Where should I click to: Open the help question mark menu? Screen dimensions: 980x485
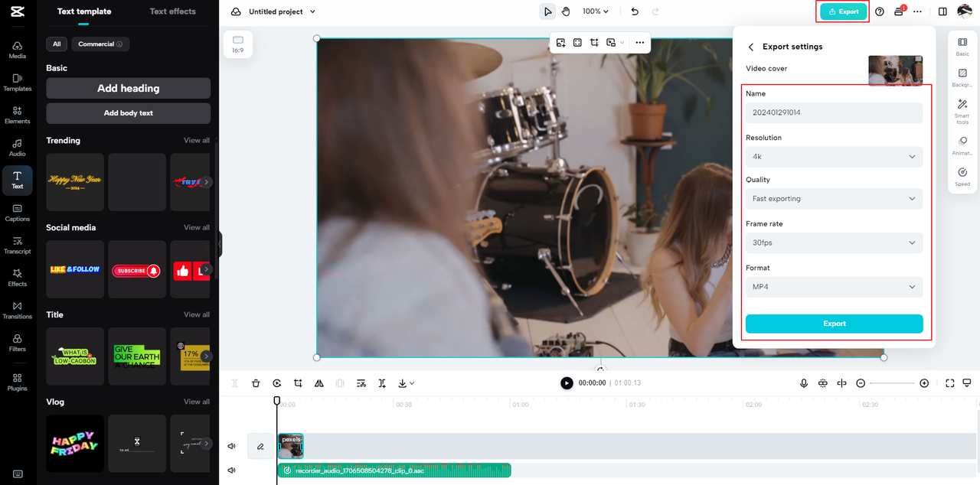[x=880, y=11]
